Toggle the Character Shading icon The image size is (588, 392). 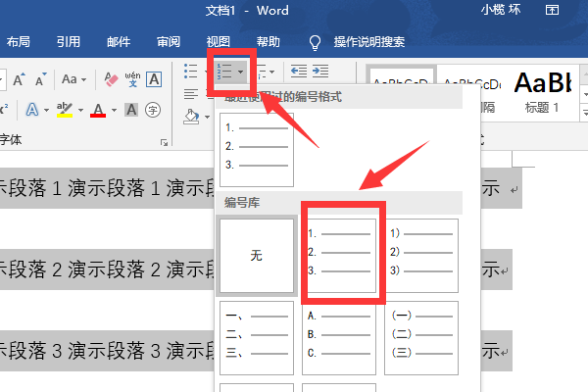[131, 110]
